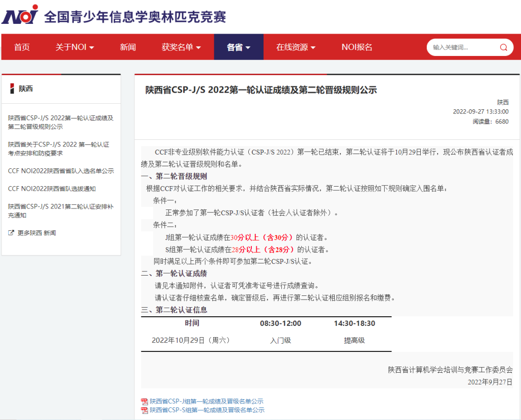Focus the keyword search input field

pyautogui.click(x=464, y=47)
